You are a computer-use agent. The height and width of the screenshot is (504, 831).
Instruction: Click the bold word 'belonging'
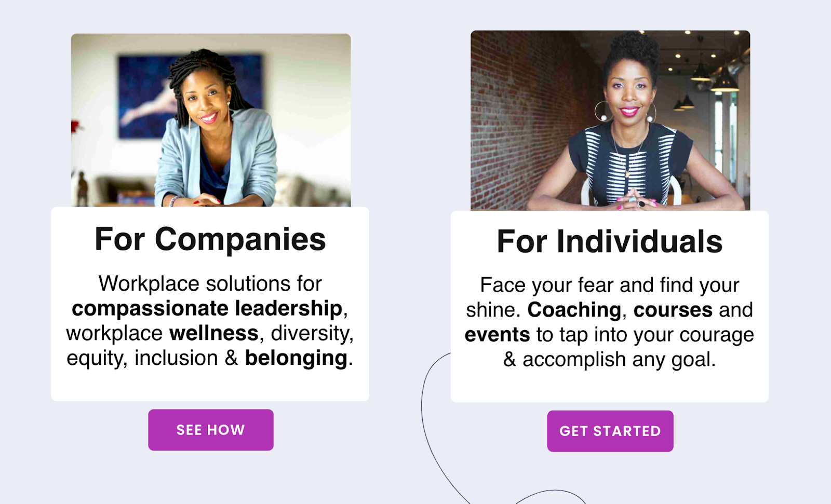296,358
